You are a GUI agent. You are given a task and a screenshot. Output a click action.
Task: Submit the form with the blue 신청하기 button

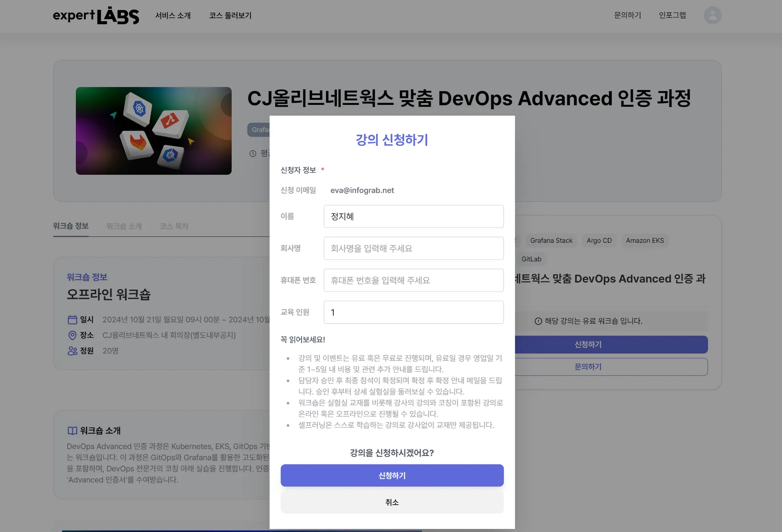(392, 476)
